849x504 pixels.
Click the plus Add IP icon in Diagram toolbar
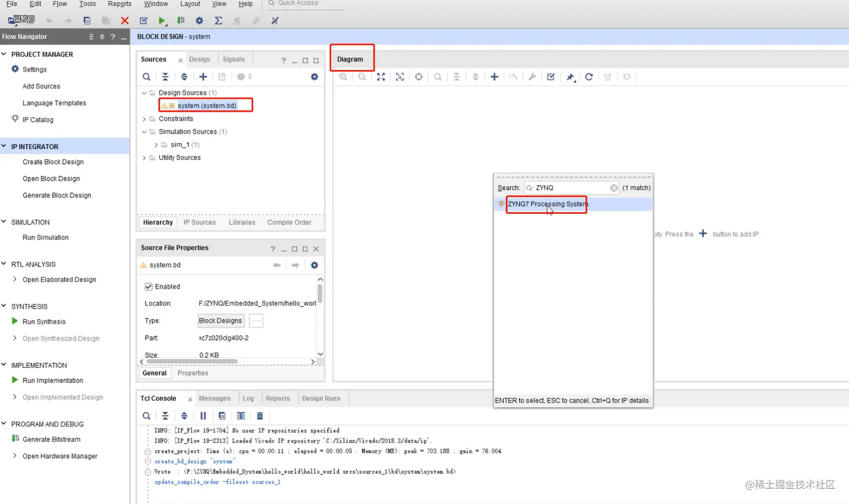[494, 77]
